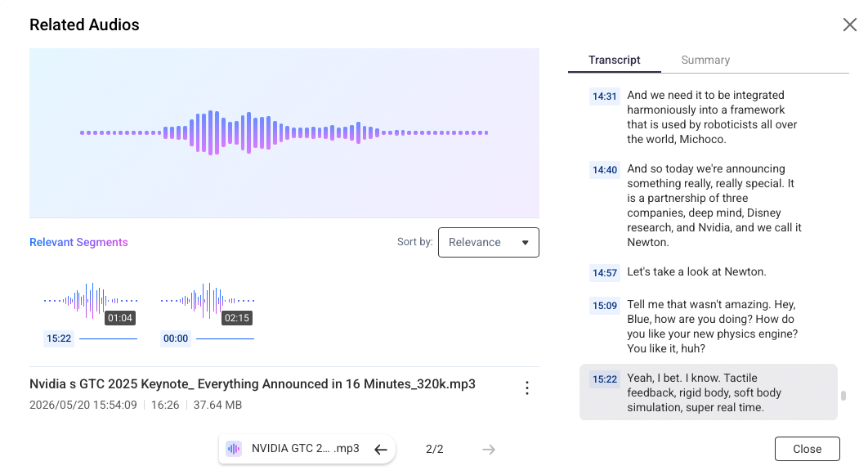Click the transcript panel scrollbar thumb

[x=843, y=395]
